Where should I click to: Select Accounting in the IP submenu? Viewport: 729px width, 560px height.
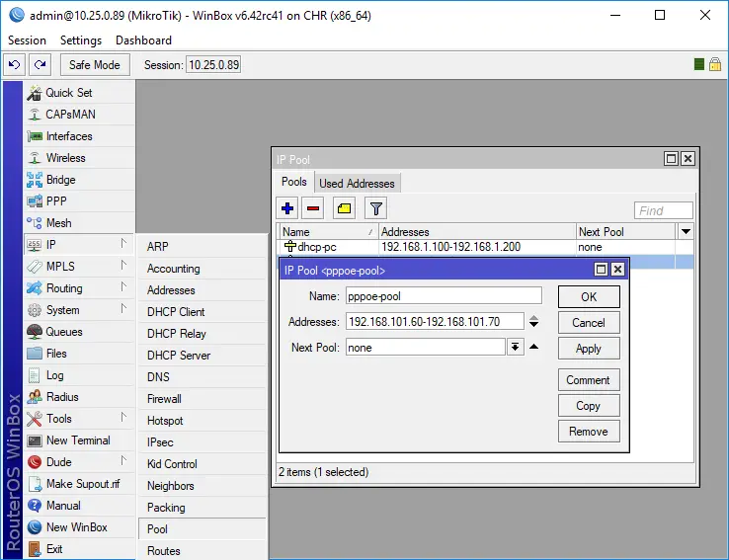(202, 269)
